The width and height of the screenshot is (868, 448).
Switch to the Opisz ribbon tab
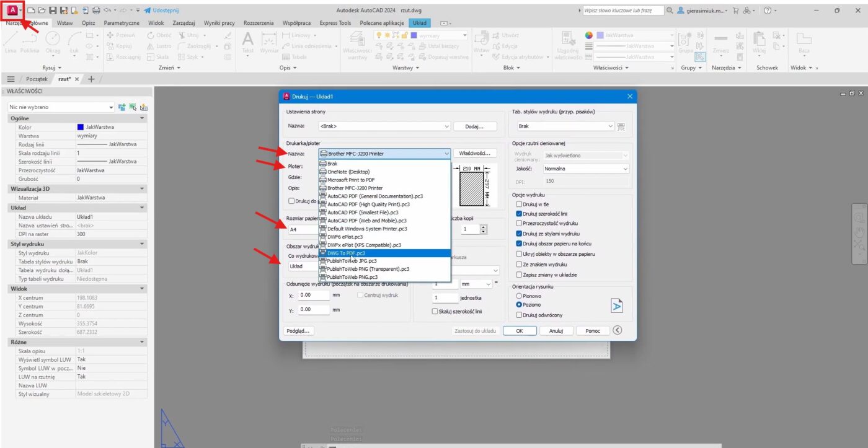(88, 23)
